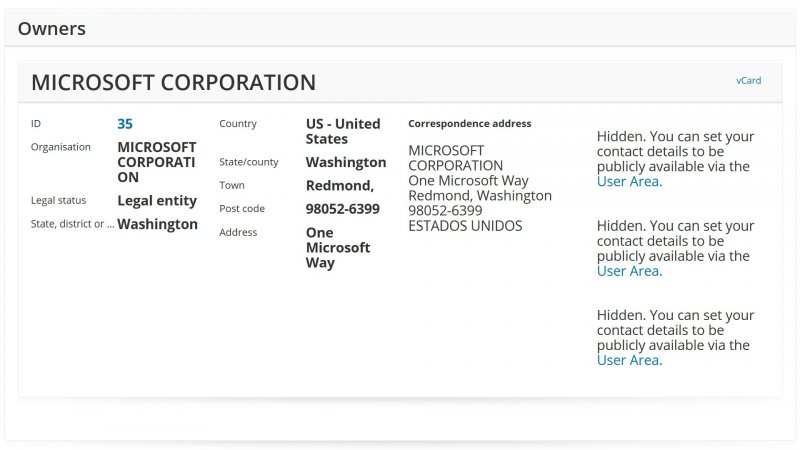Click the US - United States value
The height and width of the screenshot is (450, 800).
[x=343, y=132]
